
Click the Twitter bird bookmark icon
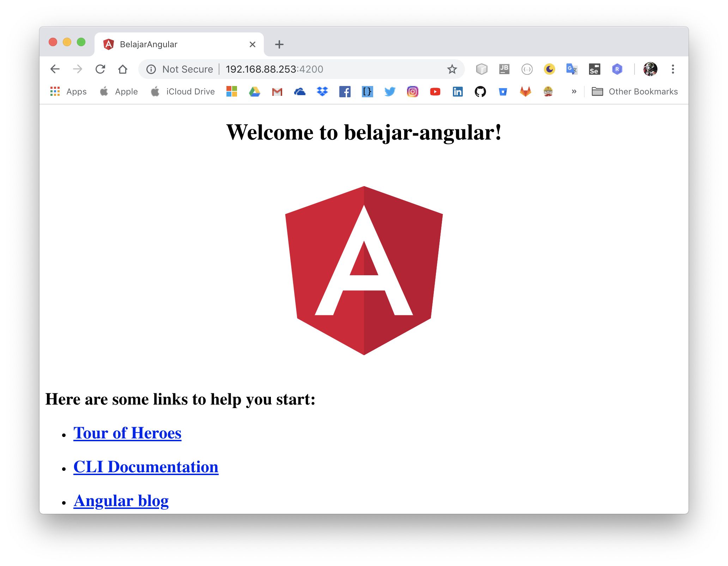click(389, 91)
